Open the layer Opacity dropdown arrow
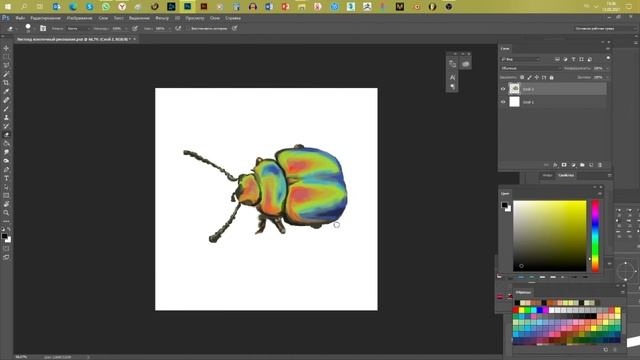Viewport: 640px width, 360px height. point(607,68)
